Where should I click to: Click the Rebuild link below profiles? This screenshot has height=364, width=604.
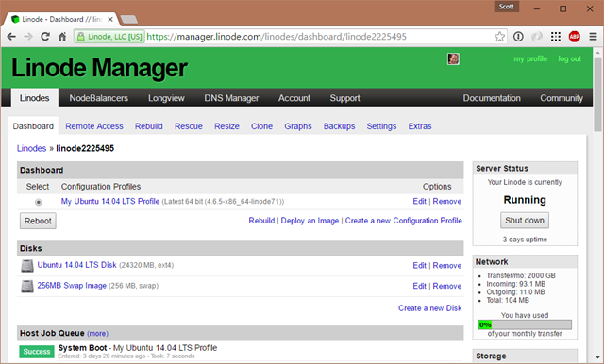pyautogui.click(x=261, y=221)
